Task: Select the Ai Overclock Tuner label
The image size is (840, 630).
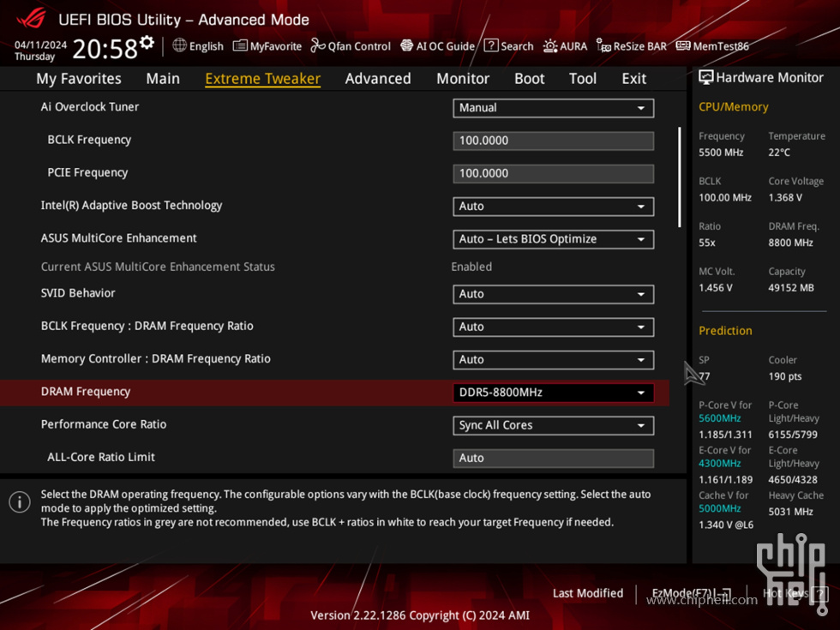Action: pos(89,106)
